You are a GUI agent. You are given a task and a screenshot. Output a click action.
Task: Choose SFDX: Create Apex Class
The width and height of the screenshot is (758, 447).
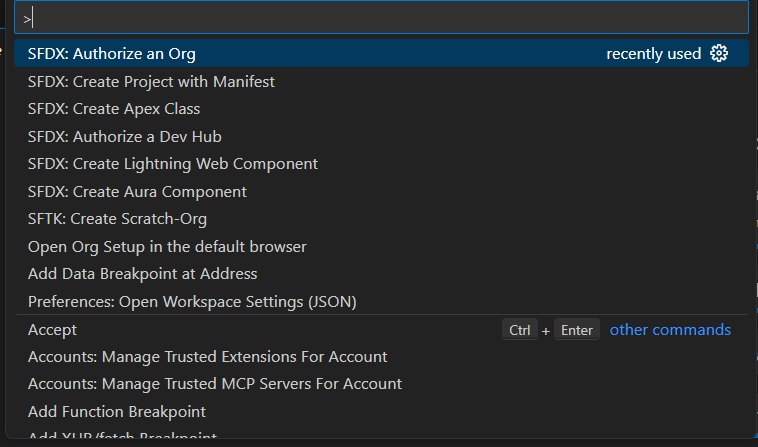(x=114, y=109)
